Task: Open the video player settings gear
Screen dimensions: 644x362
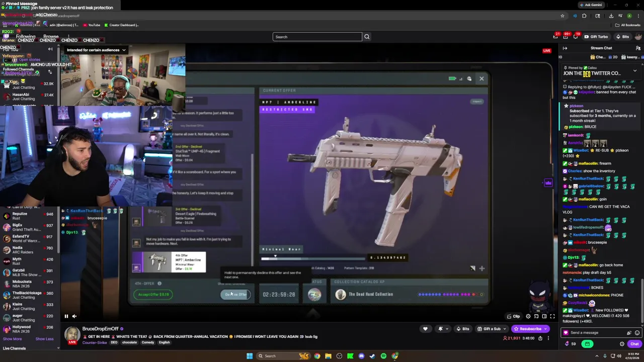Action: pos(528,316)
